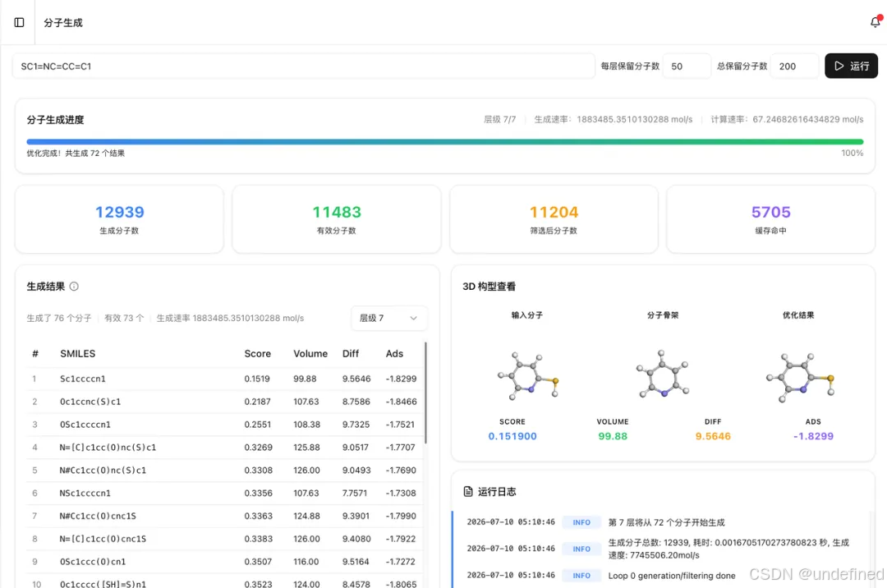The width and height of the screenshot is (887, 588).
Task: Click the 运行 run button
Action: tap(851, 67)
